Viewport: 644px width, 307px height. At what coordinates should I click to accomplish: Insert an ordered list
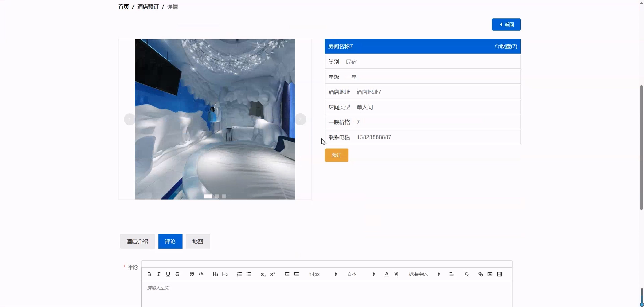(239, 274)
